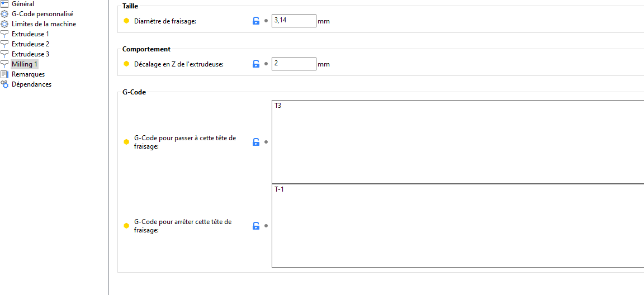The width and height of the screenshot is (644, 295).
Task: Open the Remarques page
Action: [x=29, y=74]
